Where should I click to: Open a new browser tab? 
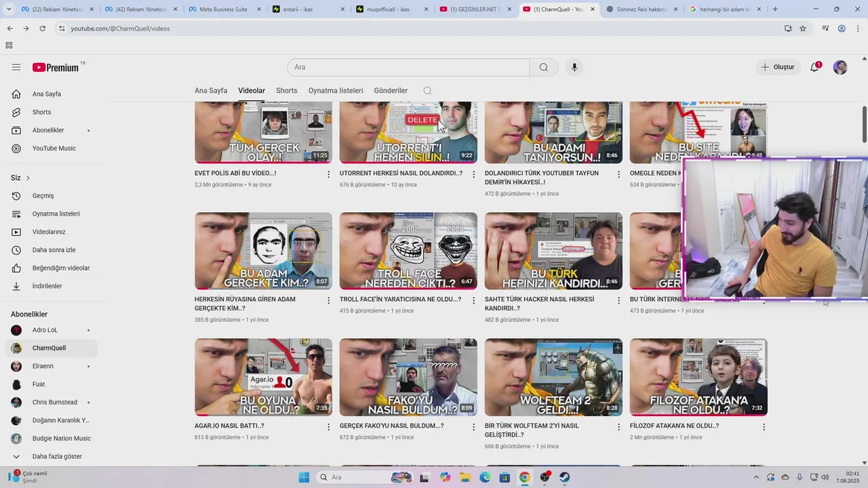(775, 9)
